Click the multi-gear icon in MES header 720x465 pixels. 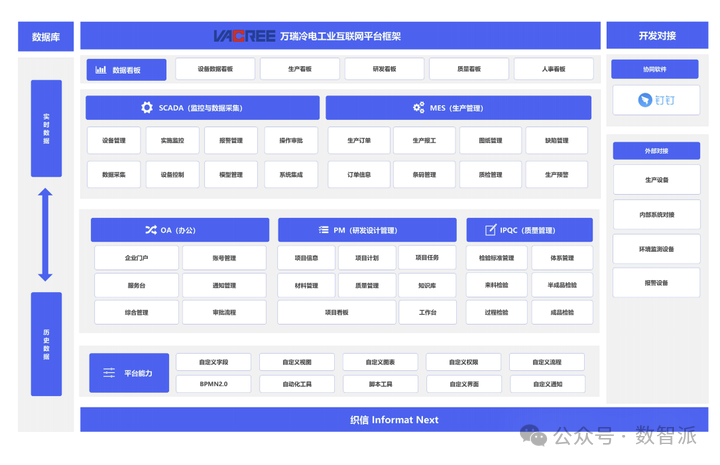click(x=419, y=107)
